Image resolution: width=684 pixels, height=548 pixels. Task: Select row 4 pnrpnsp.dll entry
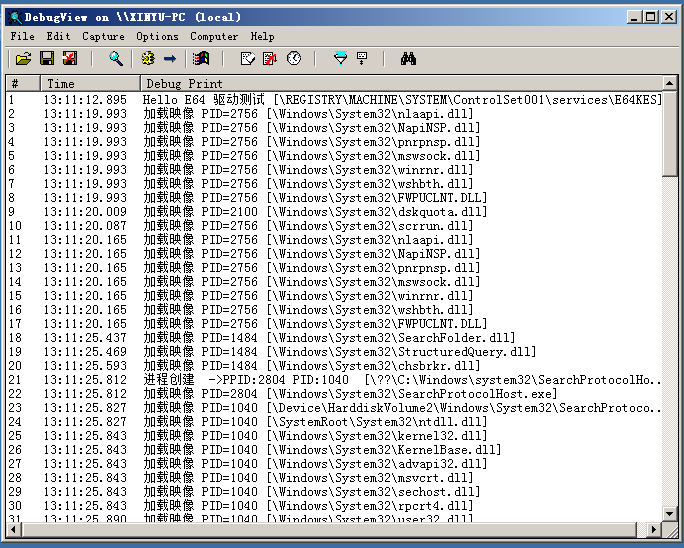click(x=334, y=141)
